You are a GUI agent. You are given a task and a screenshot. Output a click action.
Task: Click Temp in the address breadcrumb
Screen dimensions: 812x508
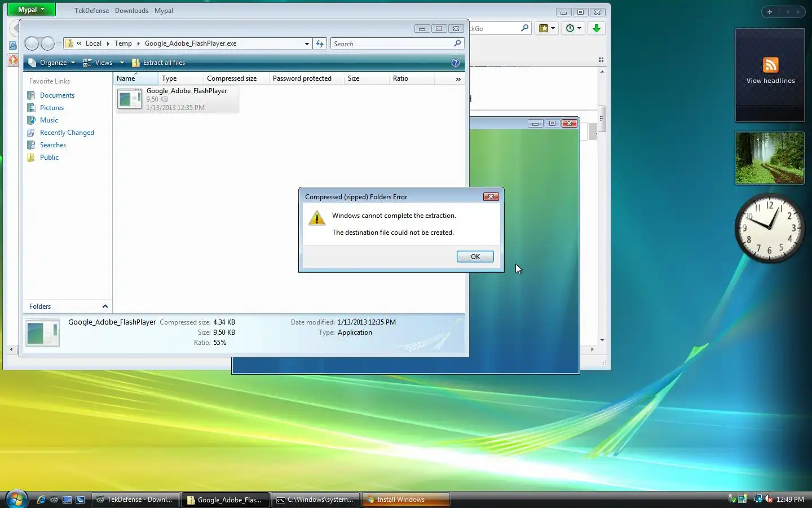[123, 43]
